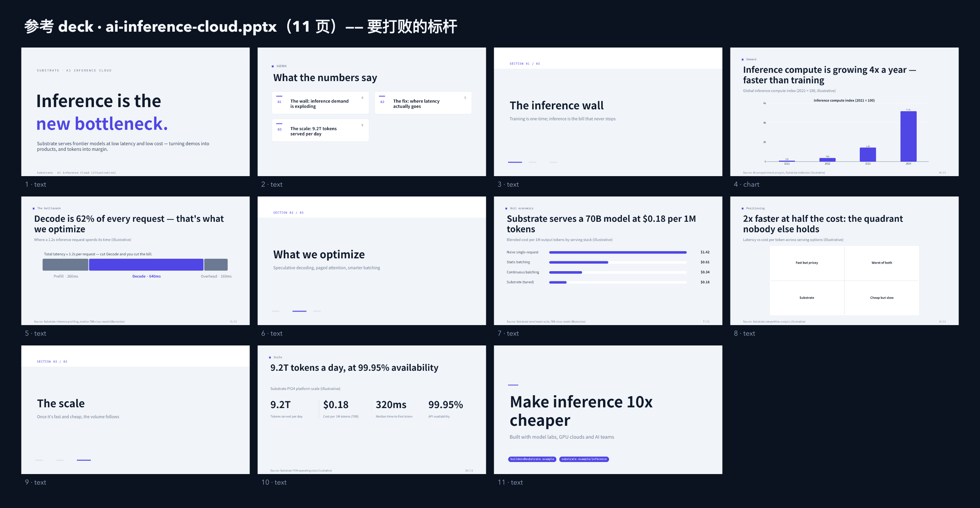Click the '11 · text' slide label
The height and width of the screenshot is (508, 980).
pos(510,482)
